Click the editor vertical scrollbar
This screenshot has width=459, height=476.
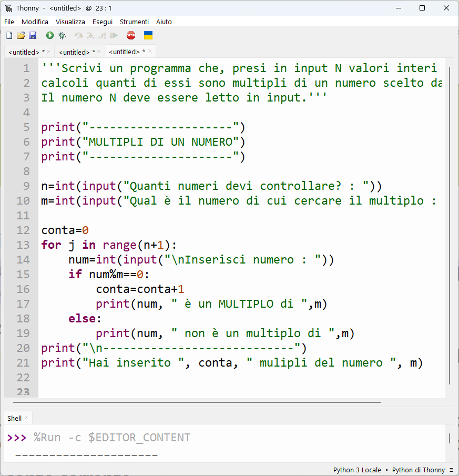pos(450,225)
